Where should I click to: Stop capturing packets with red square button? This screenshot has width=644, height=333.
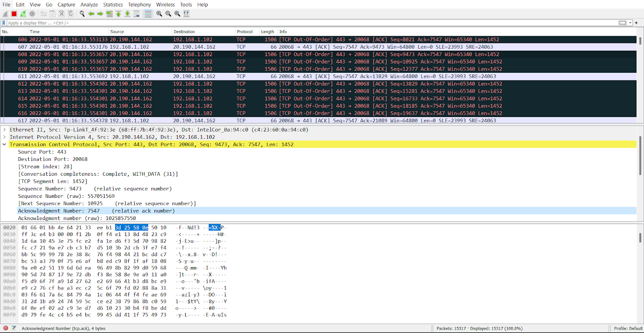click(x=14, y=14)
